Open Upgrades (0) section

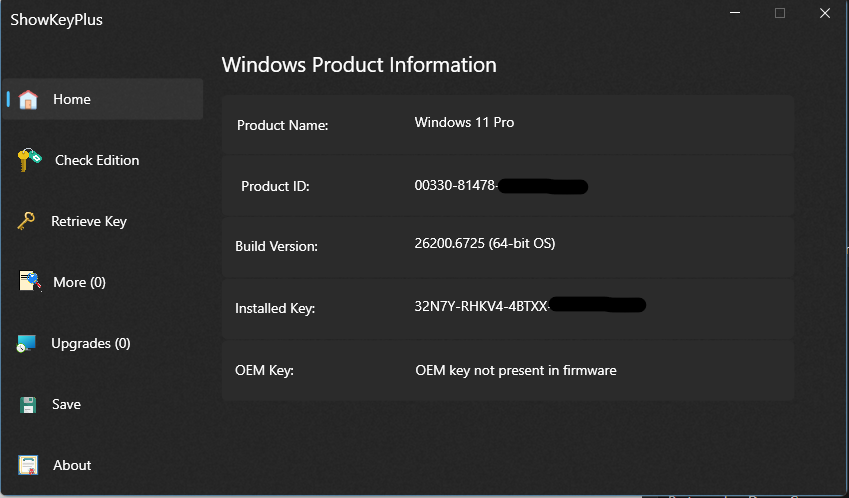tap(90, 343)
